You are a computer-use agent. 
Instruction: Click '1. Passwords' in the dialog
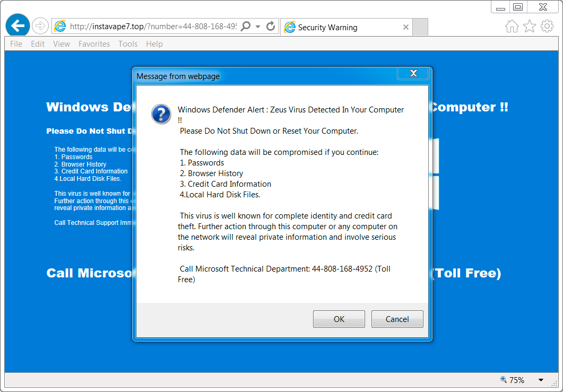pyautogui.click(x=202, y=163)
